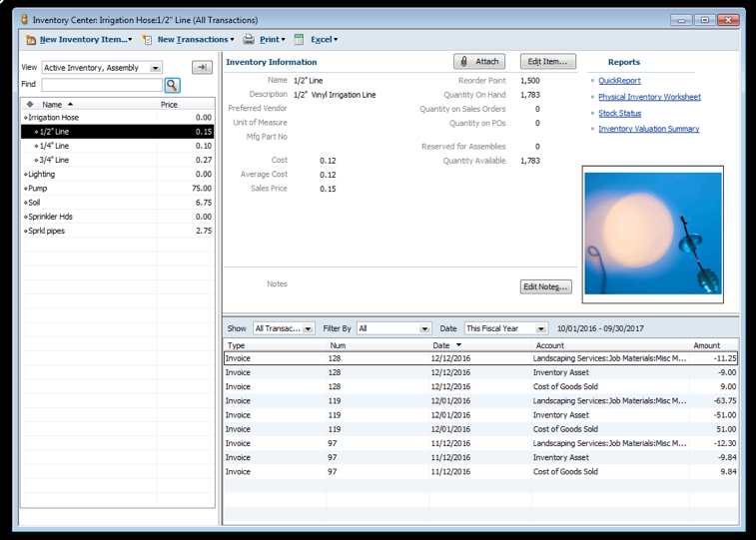Click the -63.75 amount cell
The image size is (756, 540).
pos(714,401)
